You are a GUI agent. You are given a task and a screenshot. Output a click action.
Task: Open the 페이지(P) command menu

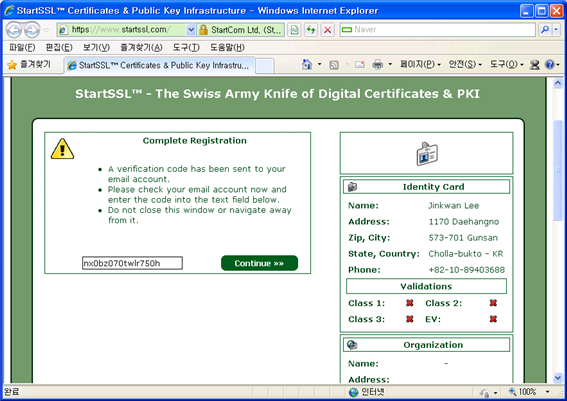[x=420, y=65]
